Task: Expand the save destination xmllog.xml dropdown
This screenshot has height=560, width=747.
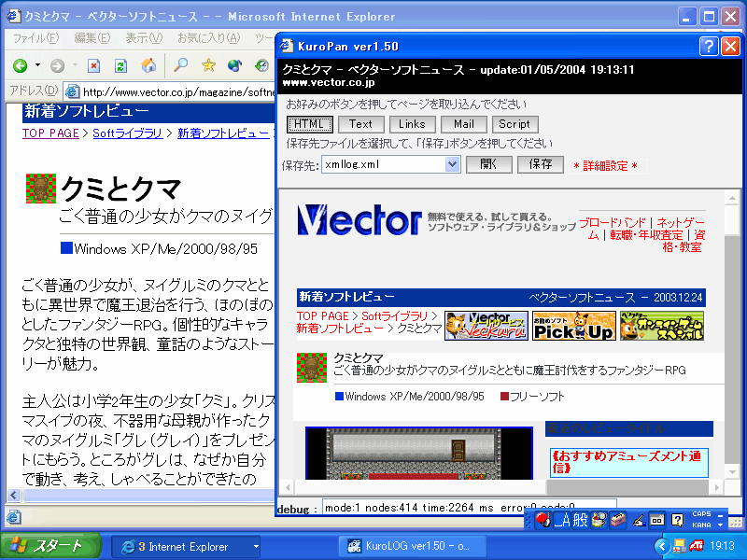Action: pos(452,164)
